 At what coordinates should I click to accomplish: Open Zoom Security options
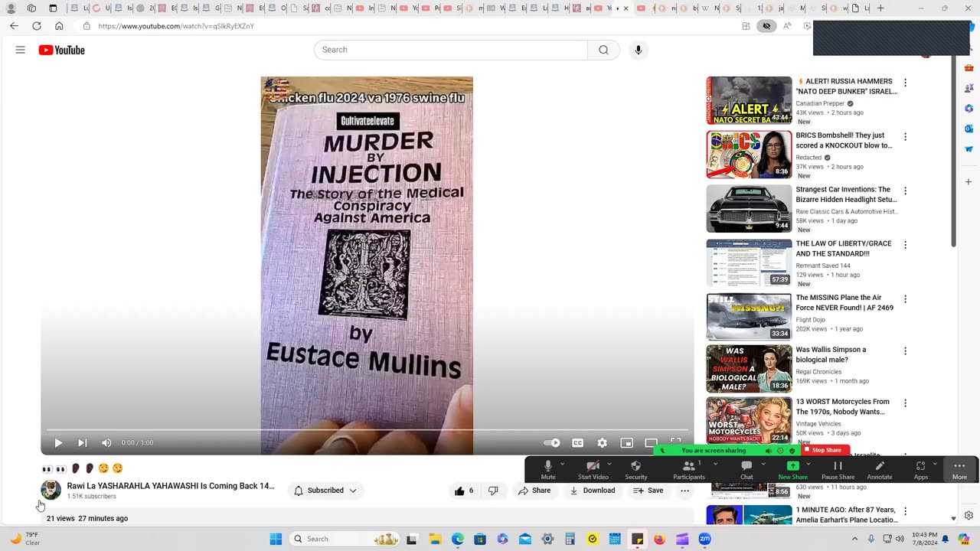tap(635, 469)
